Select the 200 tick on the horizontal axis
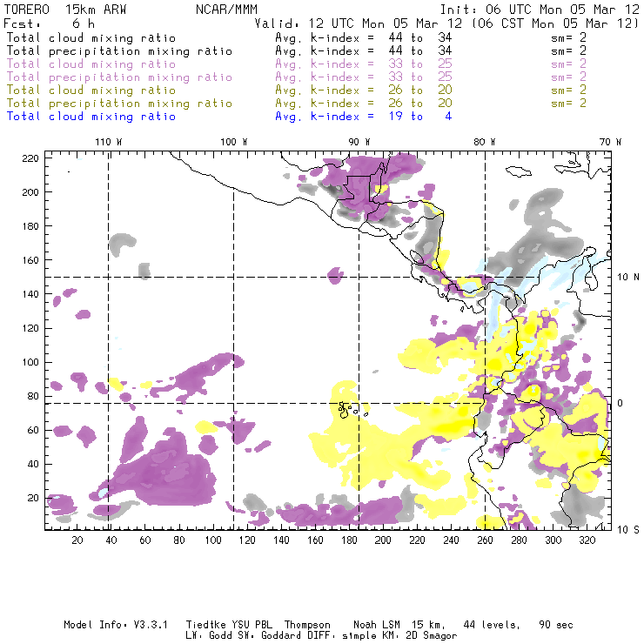The width and height of the screenshot is (644, 644). point(383,540)
